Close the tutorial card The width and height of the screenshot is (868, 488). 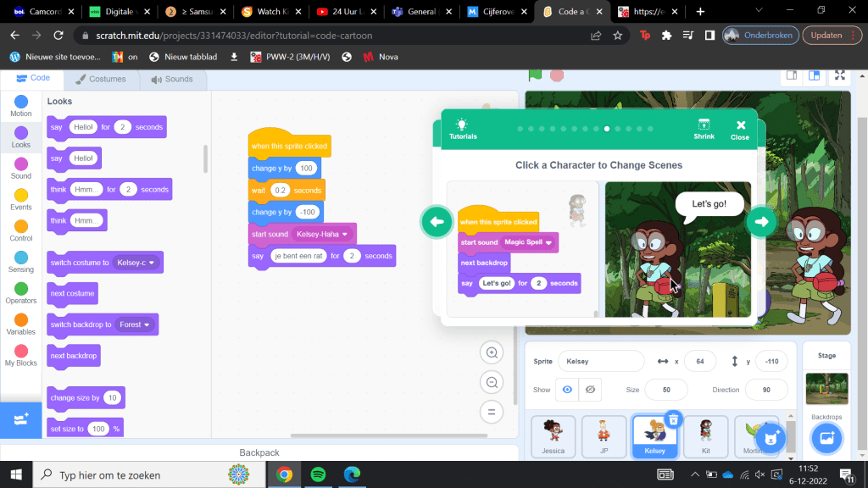(740, 129)
